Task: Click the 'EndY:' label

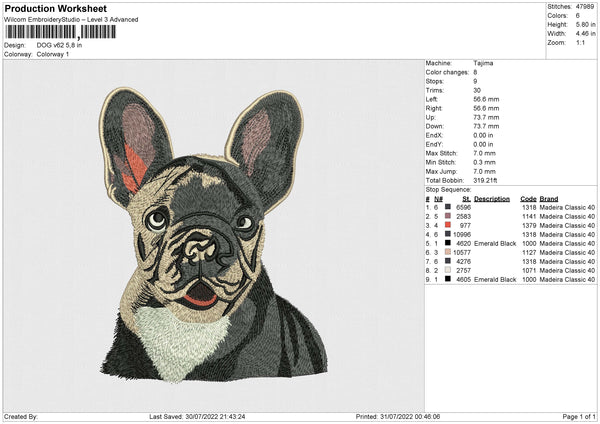Action: coord(434,144)
